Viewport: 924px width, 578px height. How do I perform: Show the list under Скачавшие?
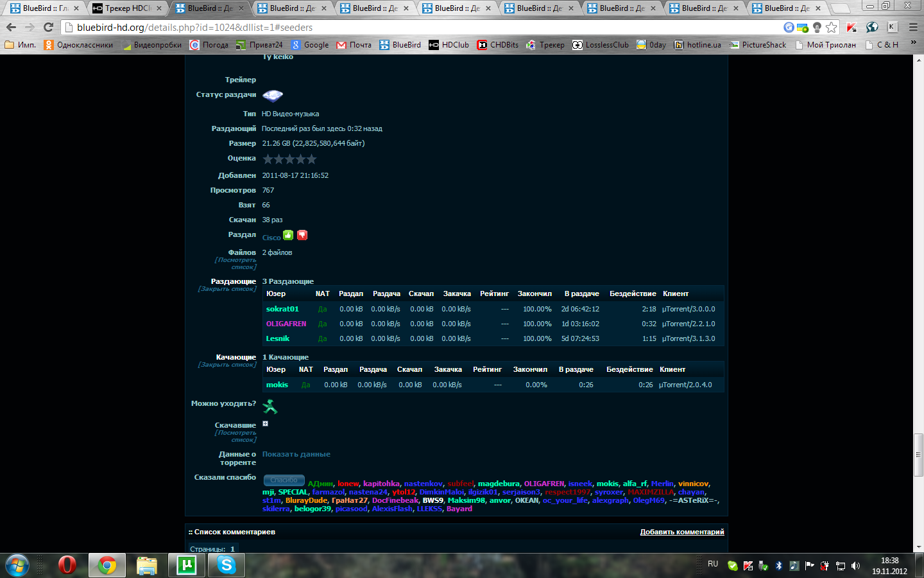236,436
